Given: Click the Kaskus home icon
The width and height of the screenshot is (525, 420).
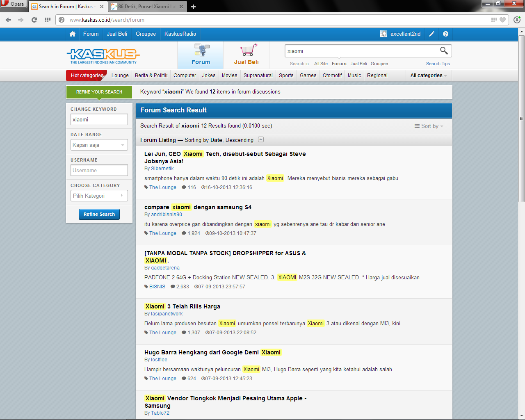Looking at the screenshot, I should pyautogui.click(x=73, y=34).
